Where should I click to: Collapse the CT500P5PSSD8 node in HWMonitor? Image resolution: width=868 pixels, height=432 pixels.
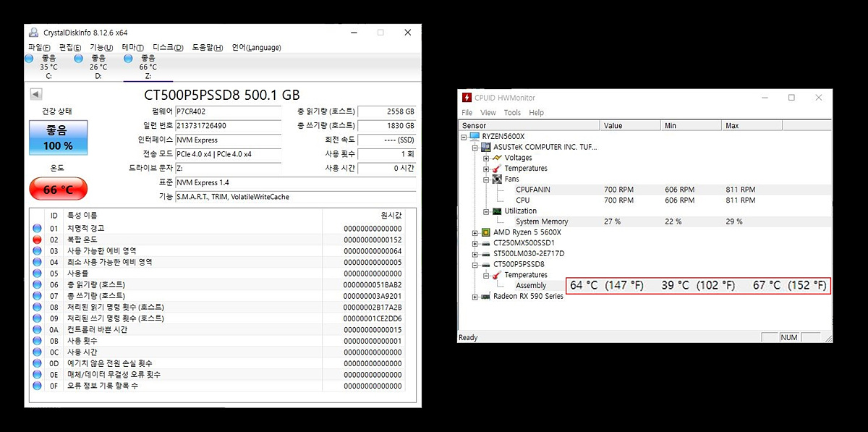pos(475,264)
